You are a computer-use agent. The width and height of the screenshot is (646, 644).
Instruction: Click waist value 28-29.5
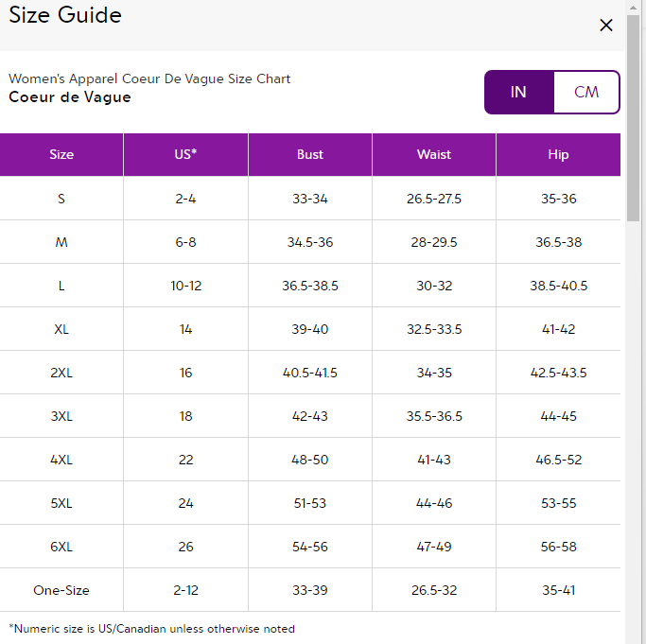coord(434,242)
